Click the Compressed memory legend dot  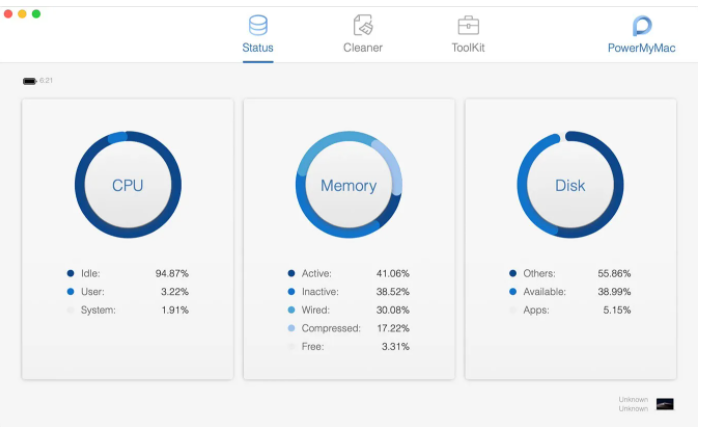point(291,328)
